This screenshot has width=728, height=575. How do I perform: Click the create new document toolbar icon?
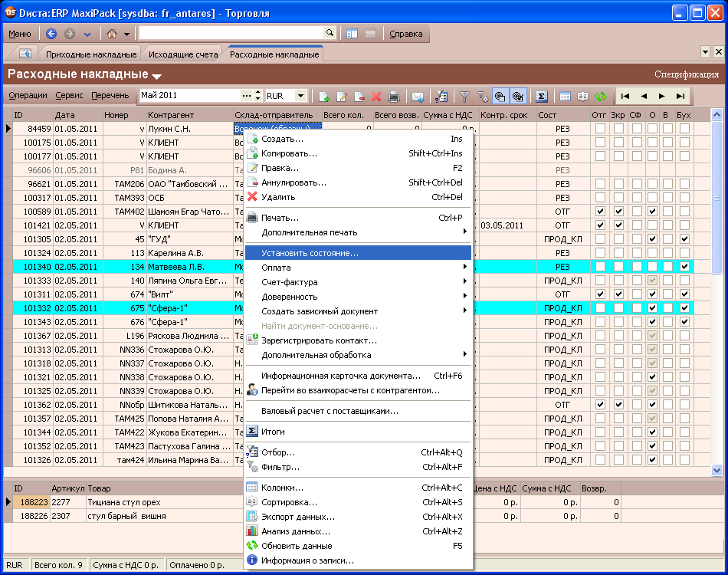(x=324, y=97)
